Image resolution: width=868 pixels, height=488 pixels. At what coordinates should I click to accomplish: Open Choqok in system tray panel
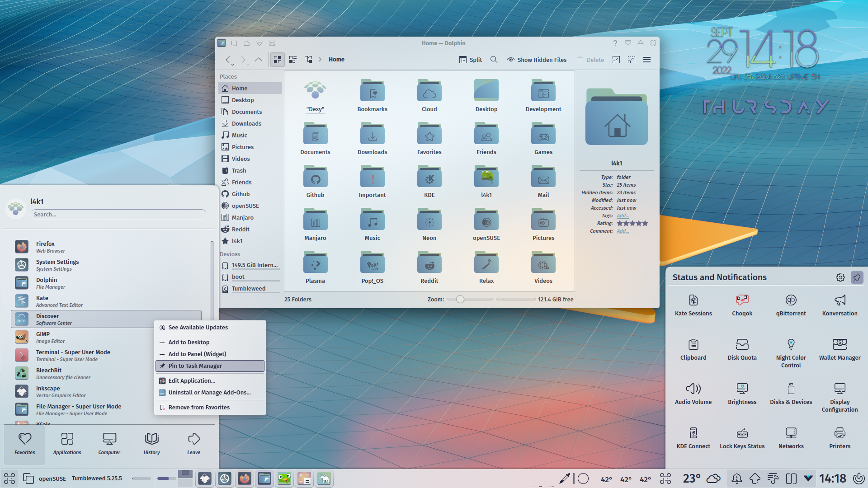coord(742,305)
